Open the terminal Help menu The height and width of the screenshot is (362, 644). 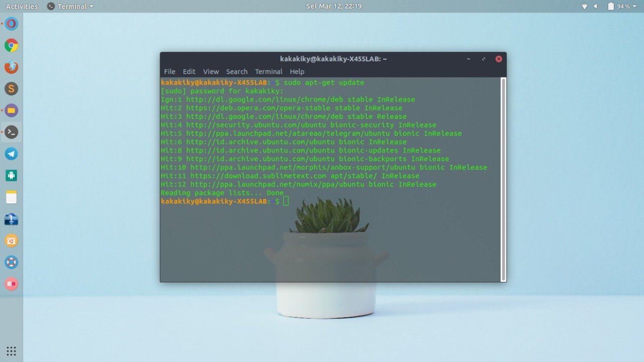(297, 71)
